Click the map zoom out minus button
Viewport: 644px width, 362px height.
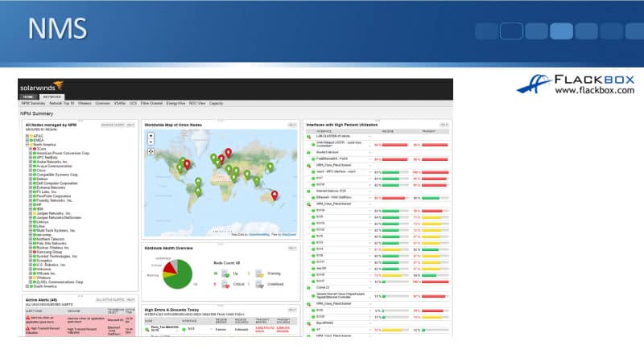151,142
